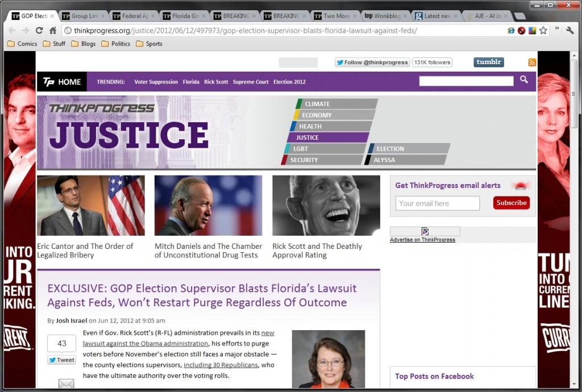Open 'Advertise on ThinkProgress' link
Image resolution: width=582 pixels, height=392 pixels.
pyautogui.click(x=422, y=240)
